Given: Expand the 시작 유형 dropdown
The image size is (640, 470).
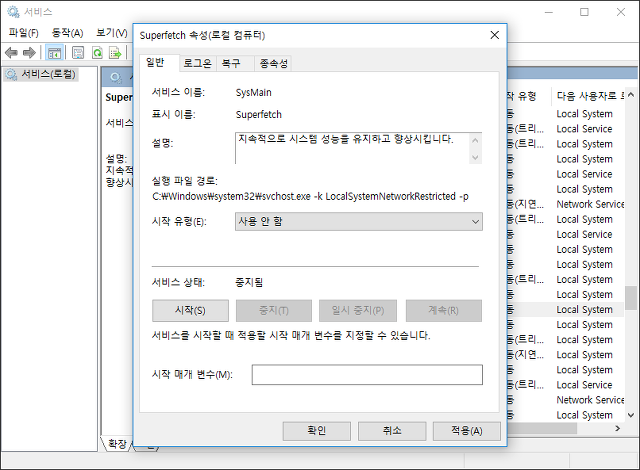Looking at the screenshot, I should (x=359, y=222).
